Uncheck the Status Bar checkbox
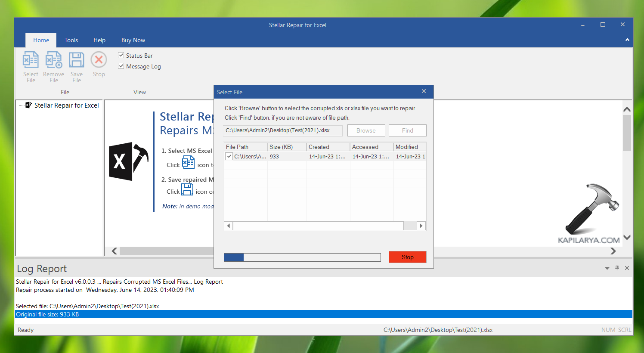 click(x=121, y=56)
